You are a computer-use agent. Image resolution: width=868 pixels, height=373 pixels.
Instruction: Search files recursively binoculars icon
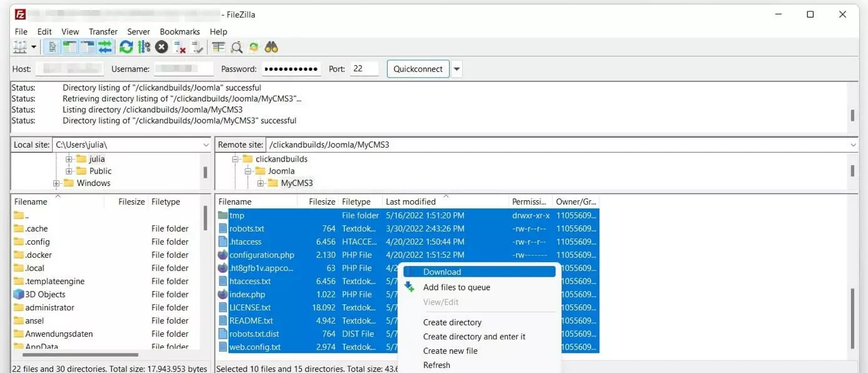click(x=271, y=47)
